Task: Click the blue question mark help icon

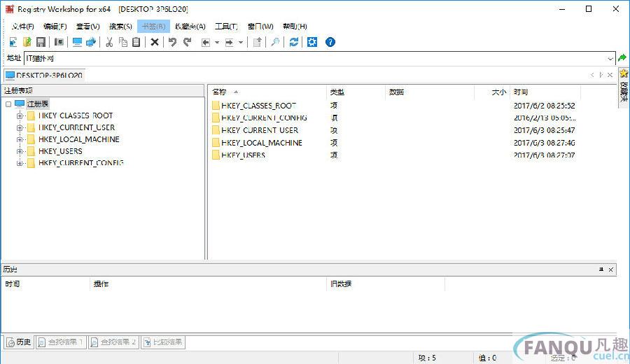Action: coord(330,42)
